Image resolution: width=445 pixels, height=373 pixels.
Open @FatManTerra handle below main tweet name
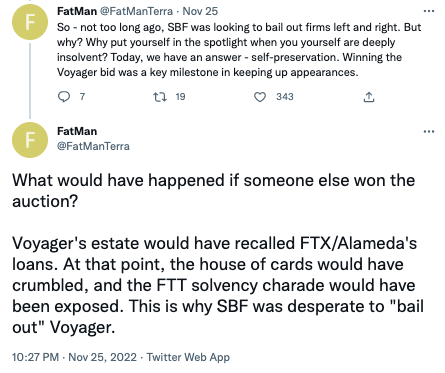coord(93,146)
